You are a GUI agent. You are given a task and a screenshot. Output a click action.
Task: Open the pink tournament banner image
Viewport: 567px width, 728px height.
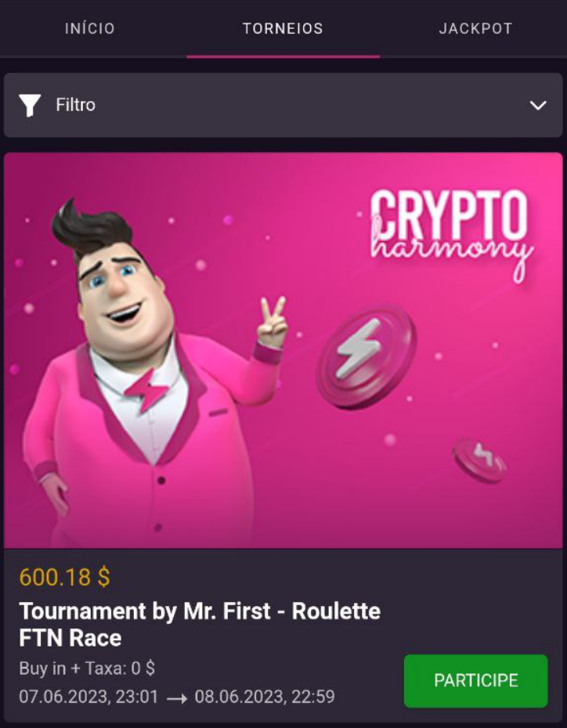coord(283,351)
